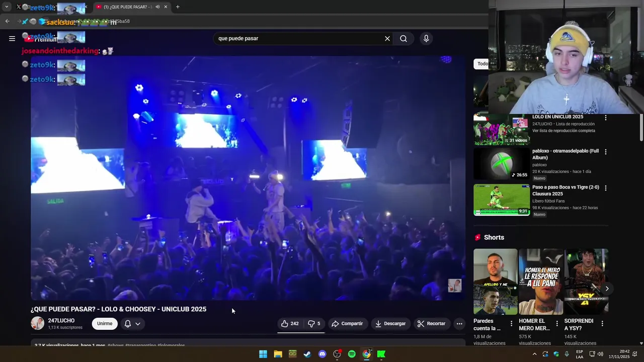Image resolution: width=644 pixels, height=362 pixels.
Task: Open options menu for Boca vs Tigre video
Action: 605,188
